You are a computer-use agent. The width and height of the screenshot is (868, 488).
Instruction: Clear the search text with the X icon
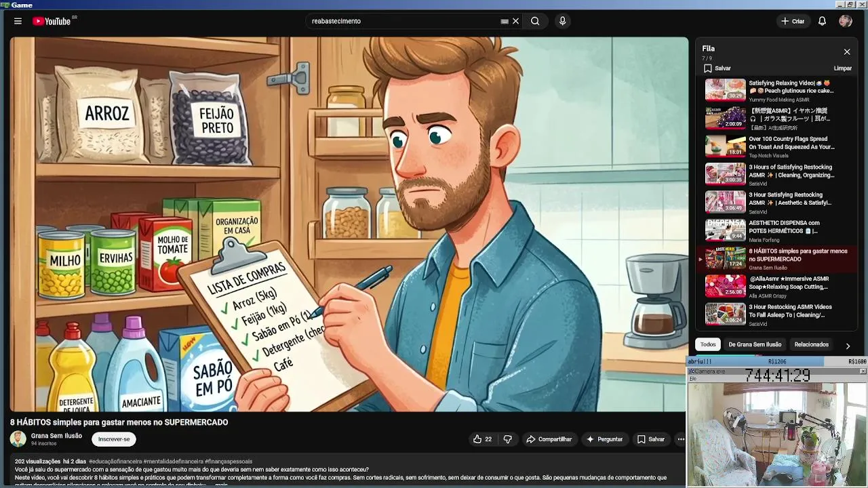(x=515, y=21)
